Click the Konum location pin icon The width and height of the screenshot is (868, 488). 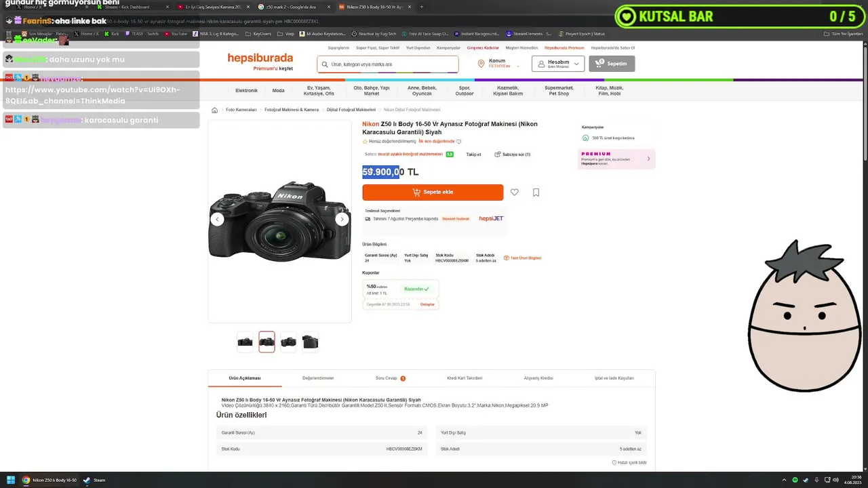click(481, 64)
